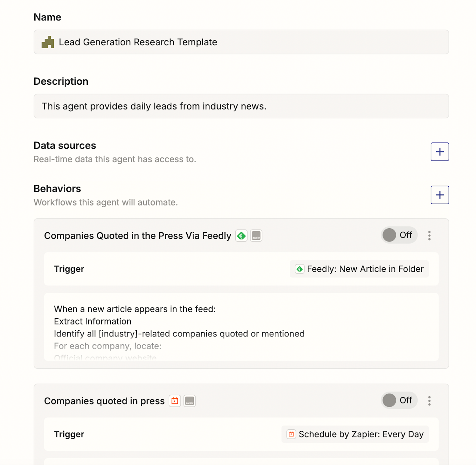This screenshot has height=465, width=476.
Task: Edit the description text field
Action: (x=241, y=106)
